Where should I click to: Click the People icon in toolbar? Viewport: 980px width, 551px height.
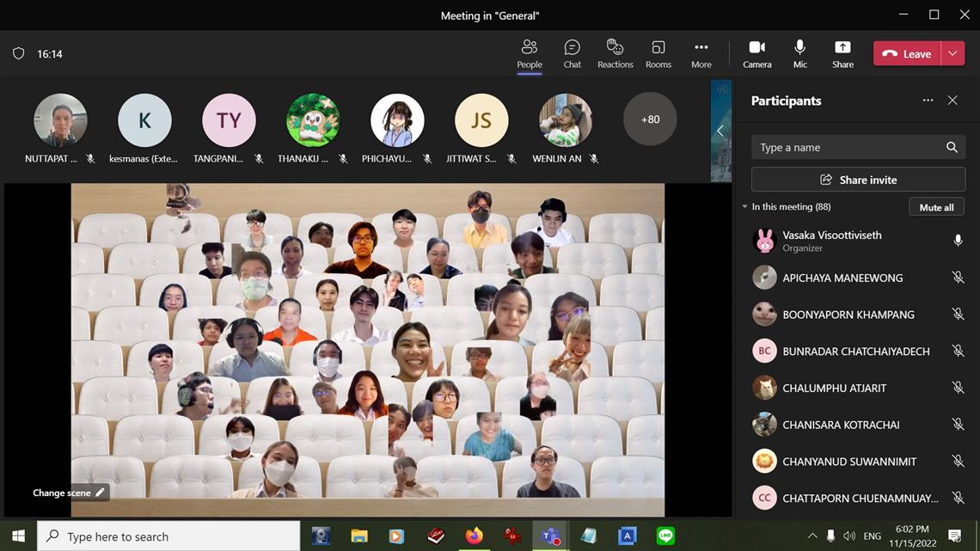click(530, 53)
